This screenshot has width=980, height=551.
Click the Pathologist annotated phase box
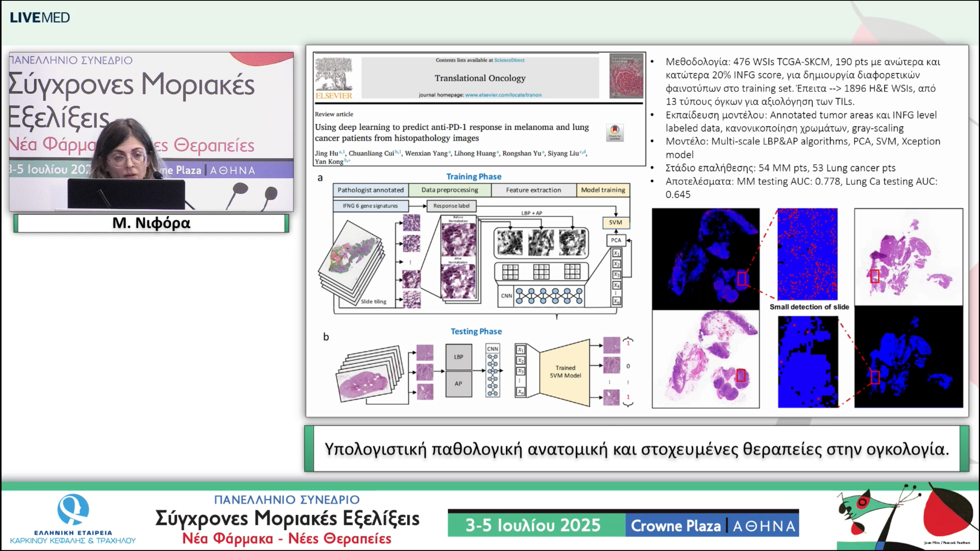point(370,190)
